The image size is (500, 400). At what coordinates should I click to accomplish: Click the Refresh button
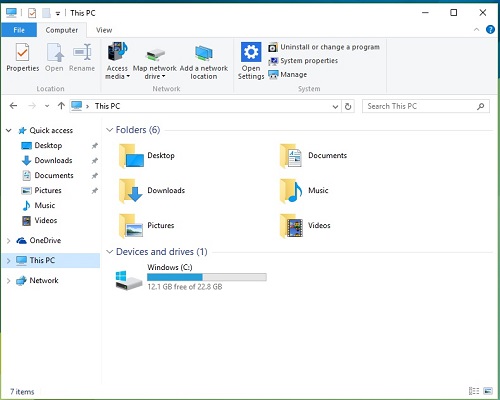348,106
